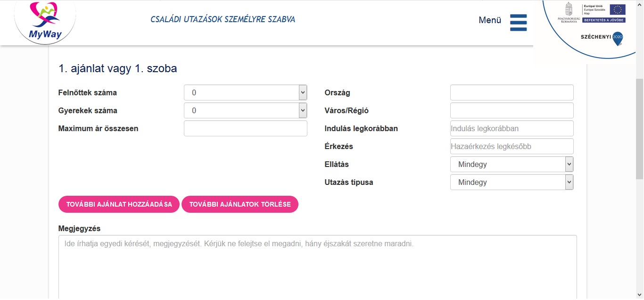Click the Családi utazások személyre szabva tagline
Image resolution: width=644 pixels, height=300 pixels.
click(223, 20)
